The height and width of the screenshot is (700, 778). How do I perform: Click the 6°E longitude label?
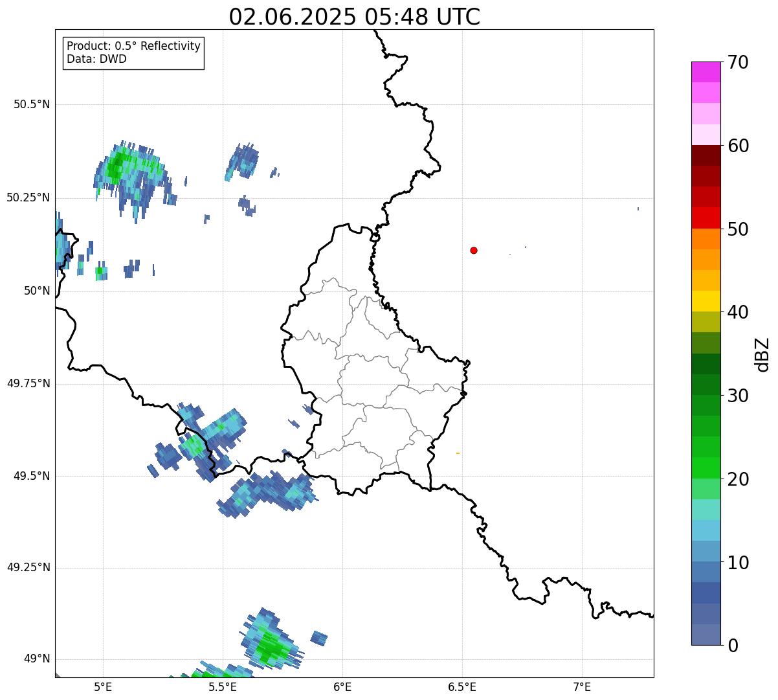tap(342, 686)
